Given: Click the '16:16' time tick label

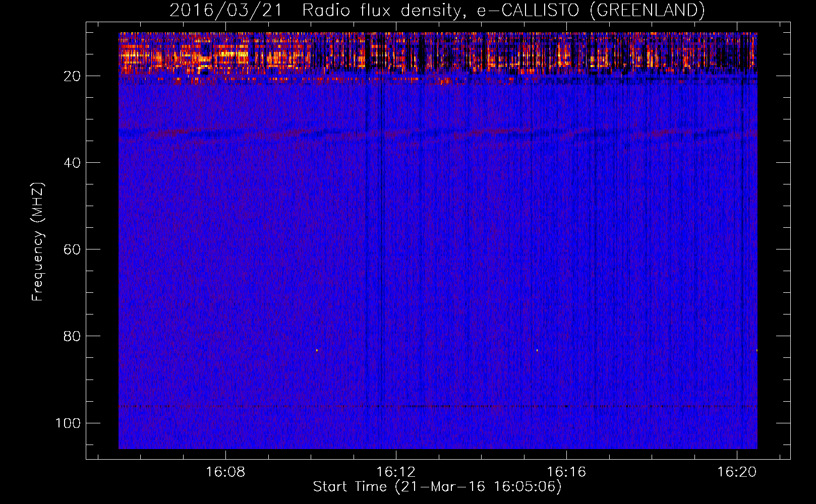Looking at the screenshot, I should click(566, 472).
